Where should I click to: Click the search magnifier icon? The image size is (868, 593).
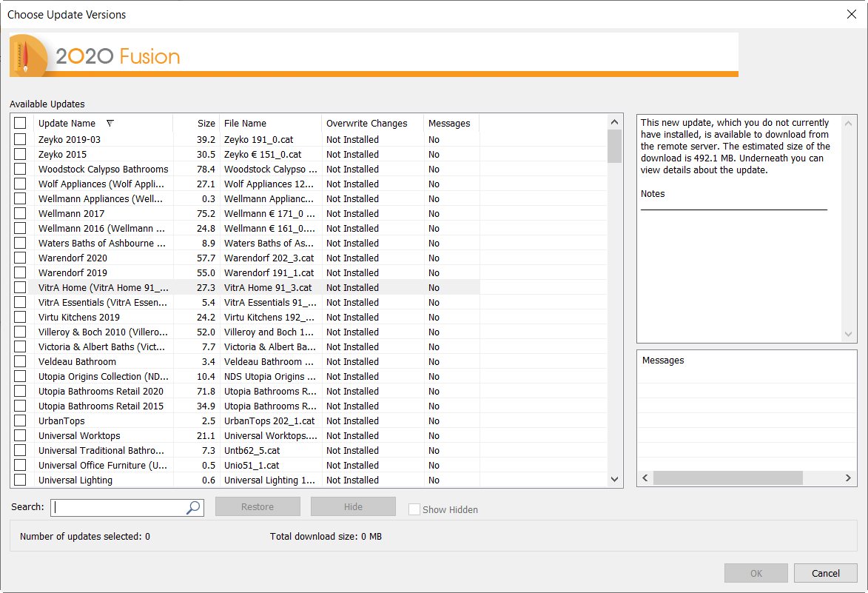click(193, 507)
